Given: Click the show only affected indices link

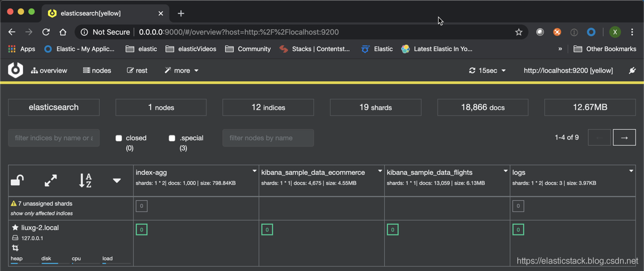Looking at the screenshot, I should pyautogui.click(x=42, y=213).
